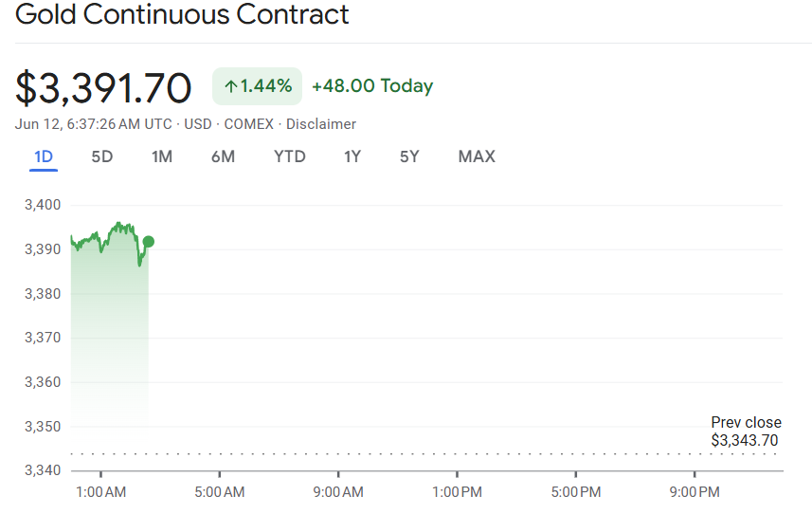812x514 pixels.
Task: View the 5Y price history
Action: (409, 156)
